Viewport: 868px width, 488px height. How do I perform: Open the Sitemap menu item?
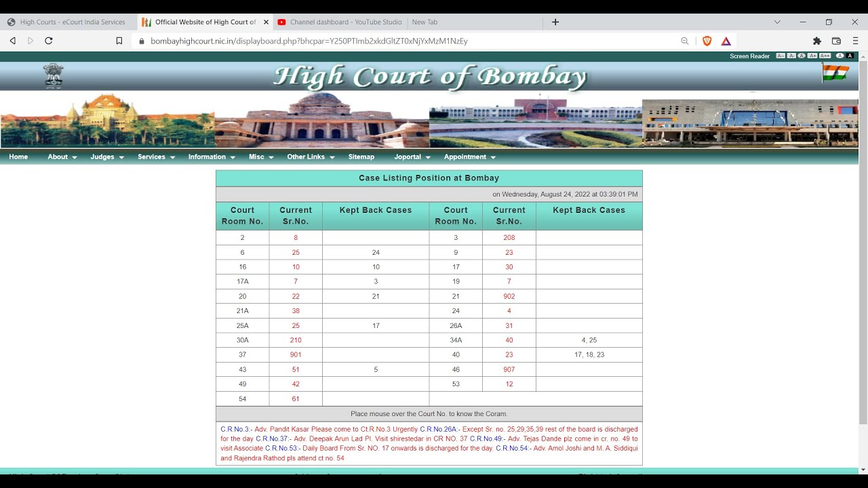[361, 157]
